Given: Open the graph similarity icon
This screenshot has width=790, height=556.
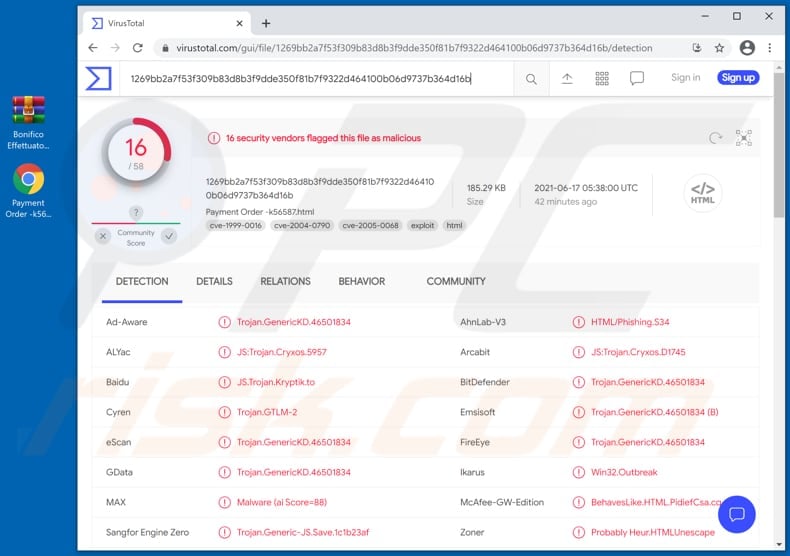Looking at the screenshot, I should (x=744, y=137).
